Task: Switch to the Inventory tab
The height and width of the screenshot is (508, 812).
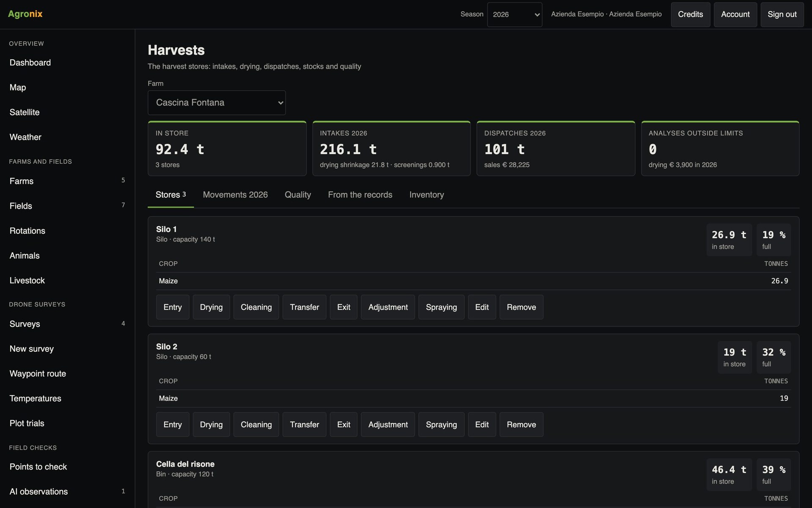Action: click(427, 195)
